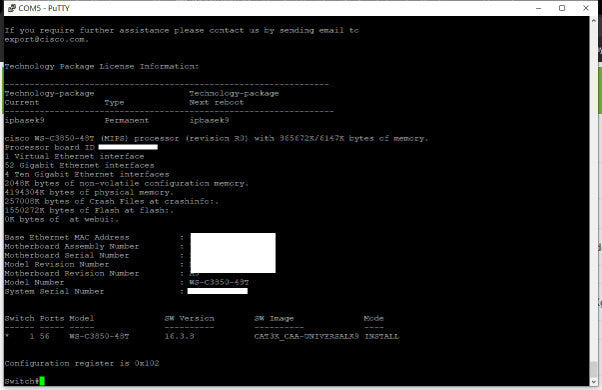Click the cisco WS-C3850-48T processor line
The image size is (602, 390).
tap(217, 139)
